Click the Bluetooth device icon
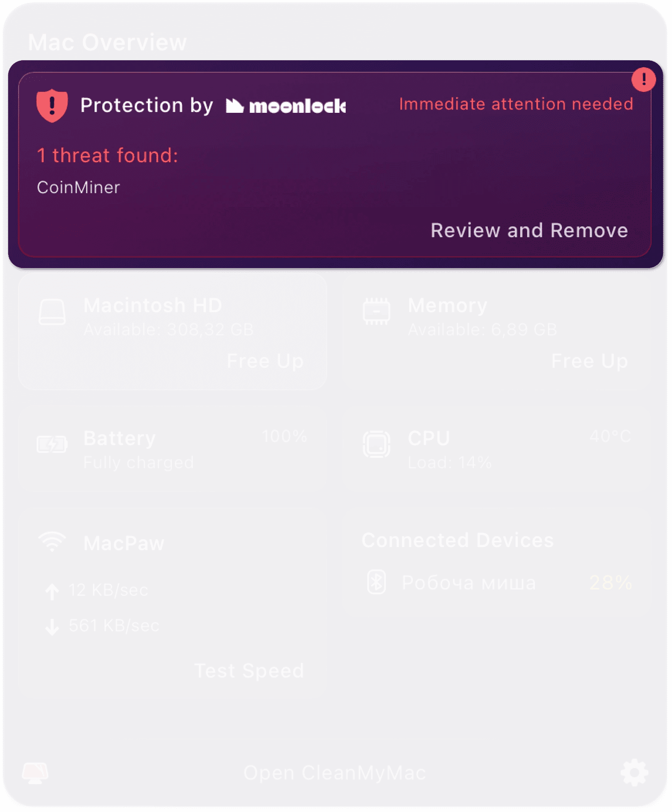The width and height of the screenshot is (672, 812). (x=377, y=582)
